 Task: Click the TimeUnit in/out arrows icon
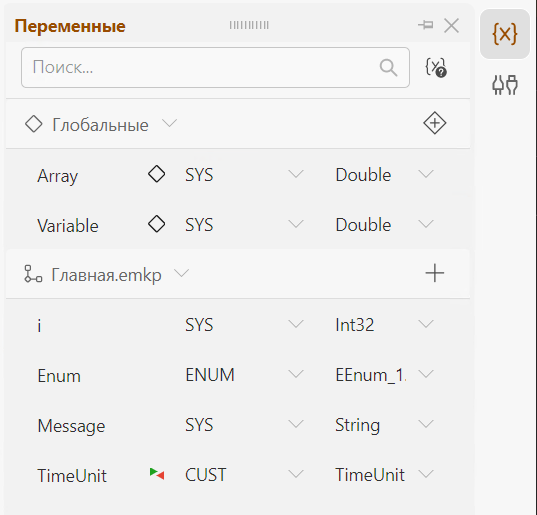[157, 474]
